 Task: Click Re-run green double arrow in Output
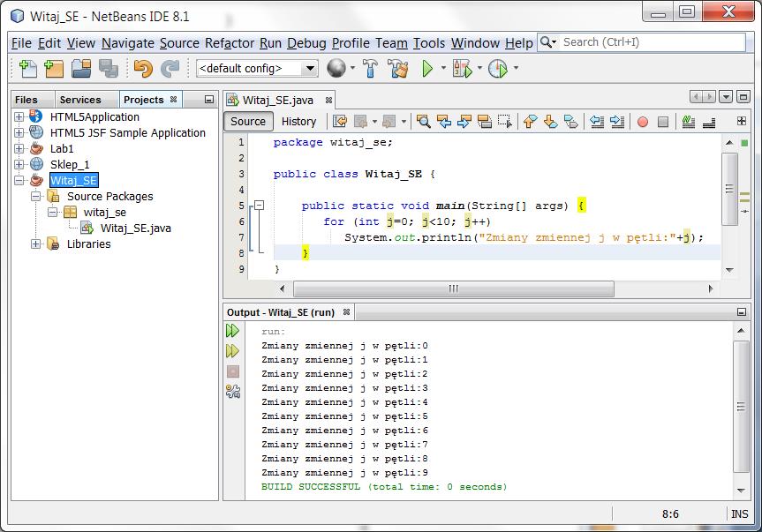[x=233, y=331]
